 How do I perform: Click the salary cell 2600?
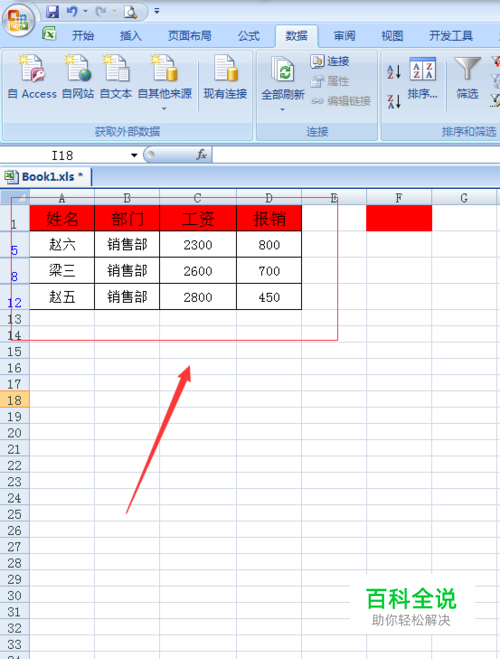point(198,270)
